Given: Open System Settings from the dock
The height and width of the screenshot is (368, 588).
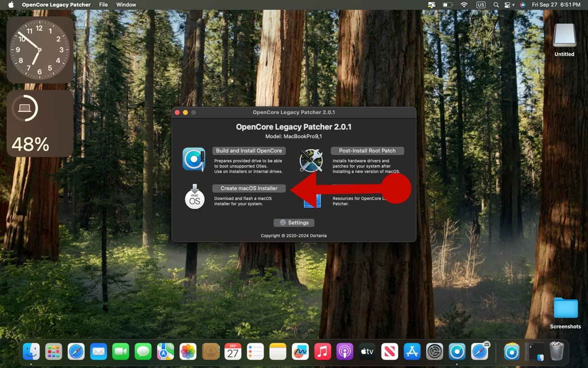Looking at the screenshot, I should [435, 351].
